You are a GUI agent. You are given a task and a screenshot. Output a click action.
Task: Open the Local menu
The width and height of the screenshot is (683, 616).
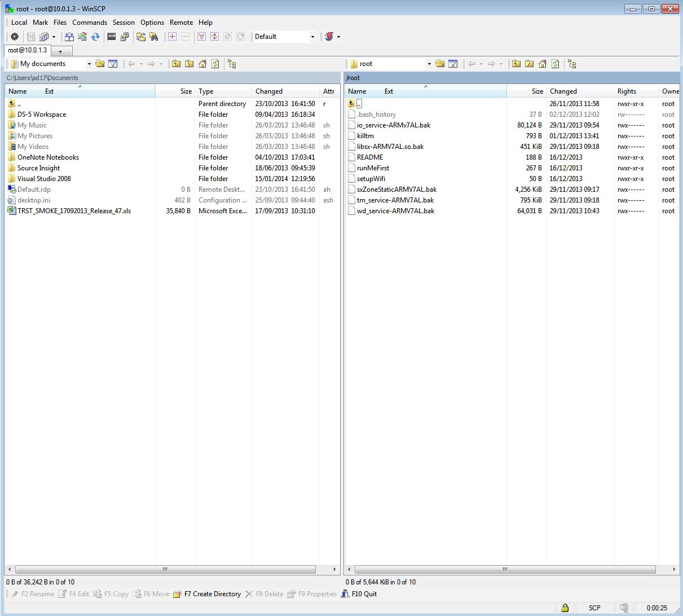(19, 23)
